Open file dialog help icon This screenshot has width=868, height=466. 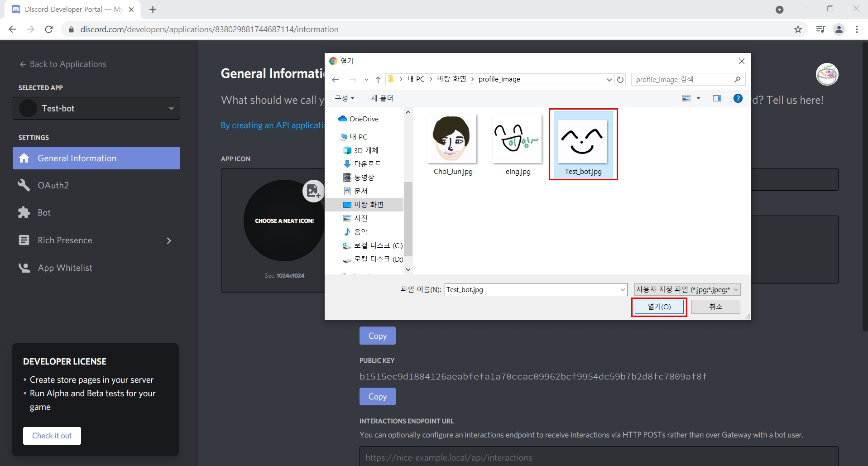738,98
